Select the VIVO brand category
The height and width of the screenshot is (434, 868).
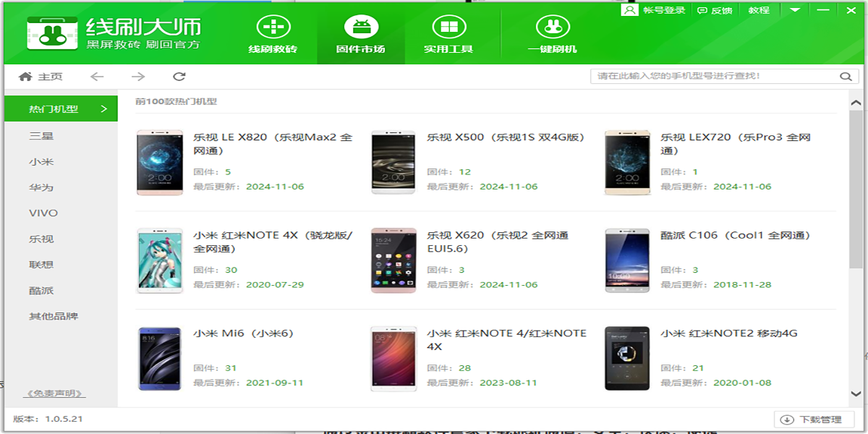point(43,213)
